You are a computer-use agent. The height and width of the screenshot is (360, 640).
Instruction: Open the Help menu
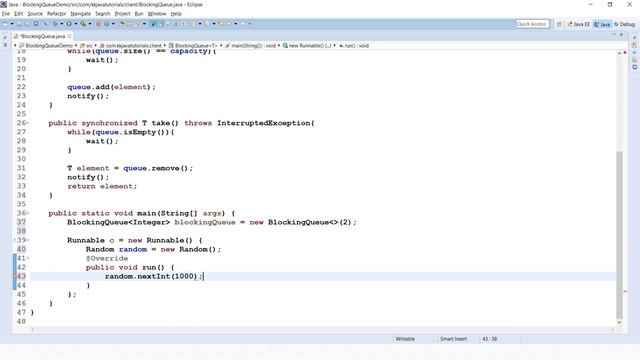click(176, 13)
